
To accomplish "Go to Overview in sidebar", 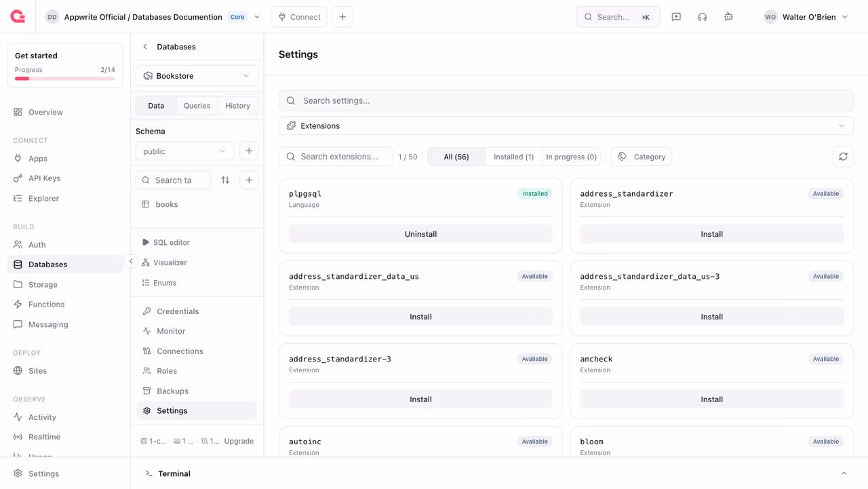I will [x=65, y=112].
